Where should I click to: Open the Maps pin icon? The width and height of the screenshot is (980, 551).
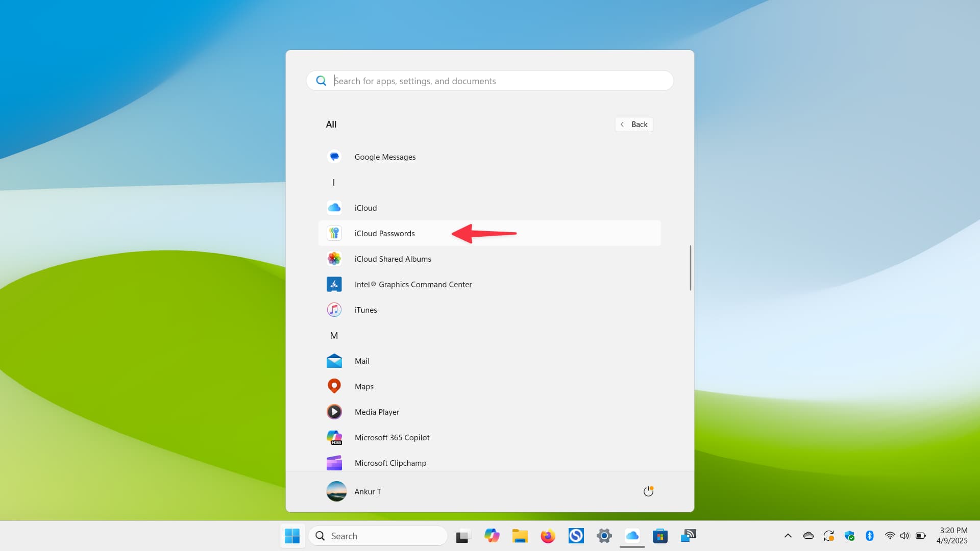point(334,386)
